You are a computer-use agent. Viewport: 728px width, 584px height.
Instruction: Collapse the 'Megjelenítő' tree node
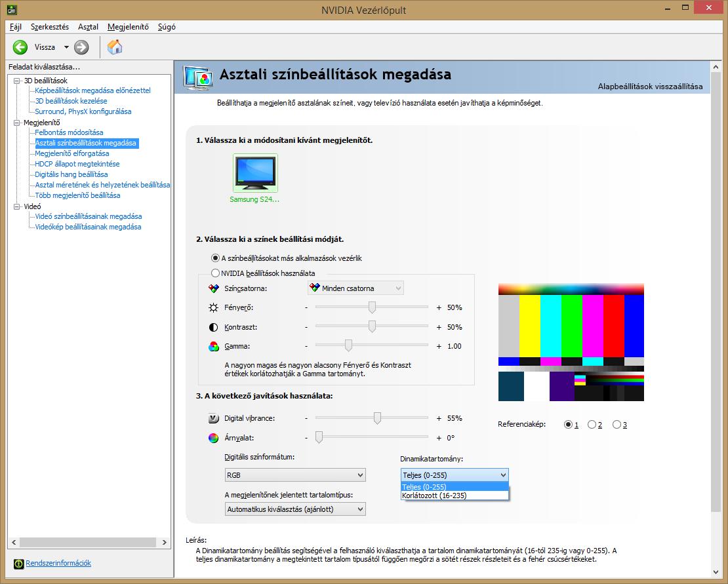(16, 123)
